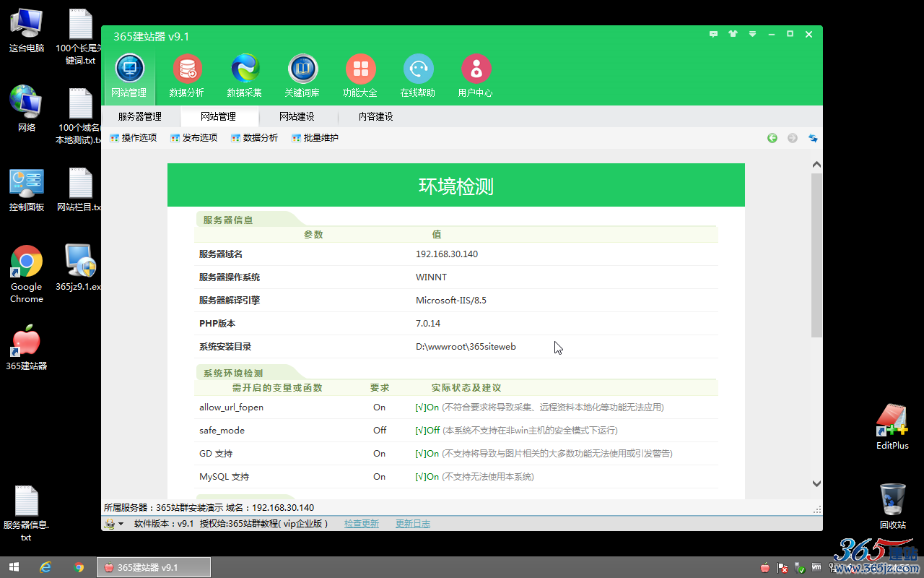
Task: Open Chrome from the taskbar
Action: (79, 567)
